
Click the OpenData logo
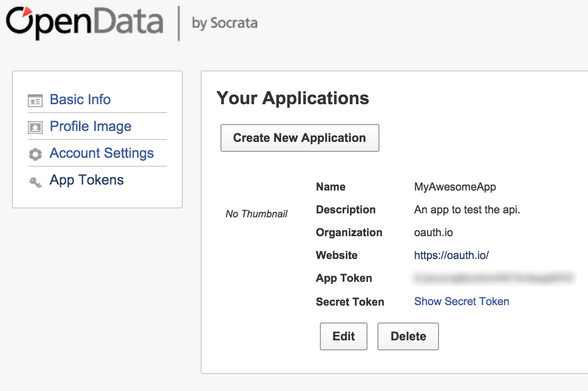pyautogui.click(x=84, y=22)
